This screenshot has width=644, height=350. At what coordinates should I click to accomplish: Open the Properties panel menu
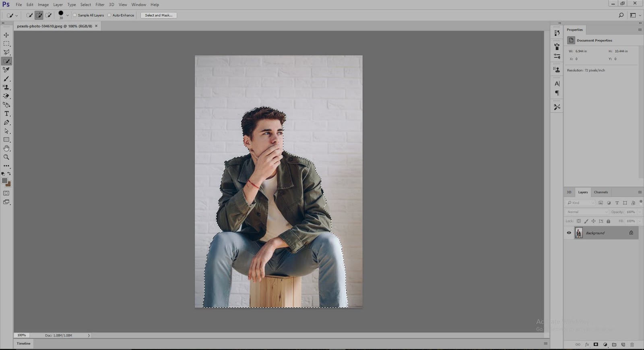(640, 30)
